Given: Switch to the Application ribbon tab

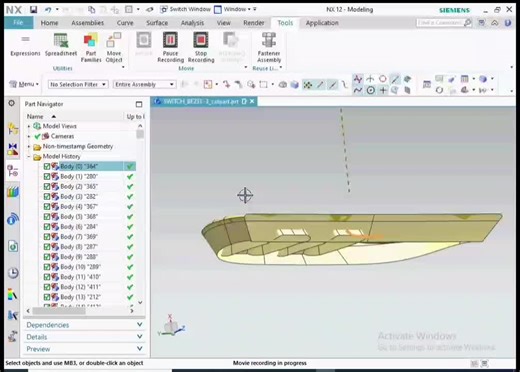Looking at the screenshot, I should click(322, 23).
